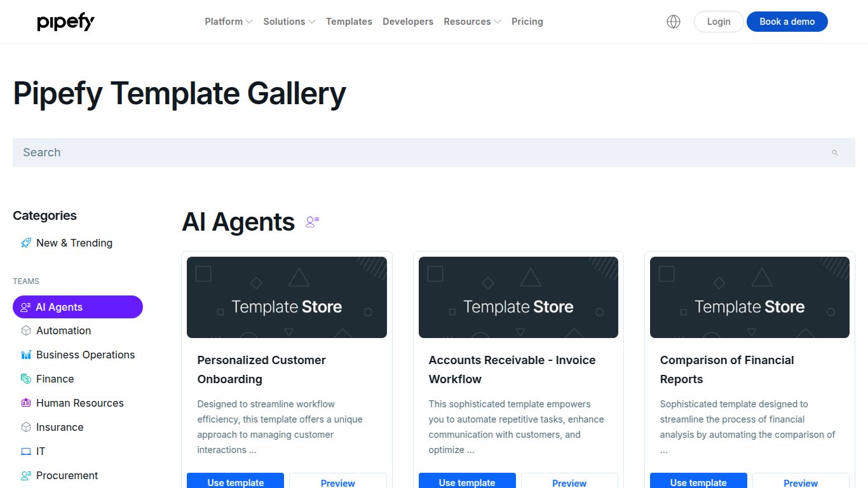Viewport: 868px width, 488px height.
Task: Select the IT monitor icon in sidebar
Action: (25, 451)
